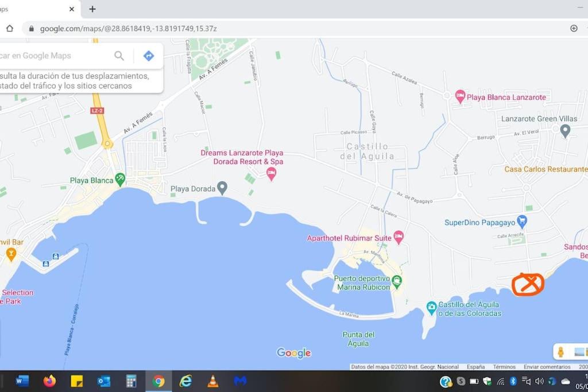588x392 pixels.
Task: Open the Puerto deportivo Marina Rubicón ferry marker
Action: [396, 282]
